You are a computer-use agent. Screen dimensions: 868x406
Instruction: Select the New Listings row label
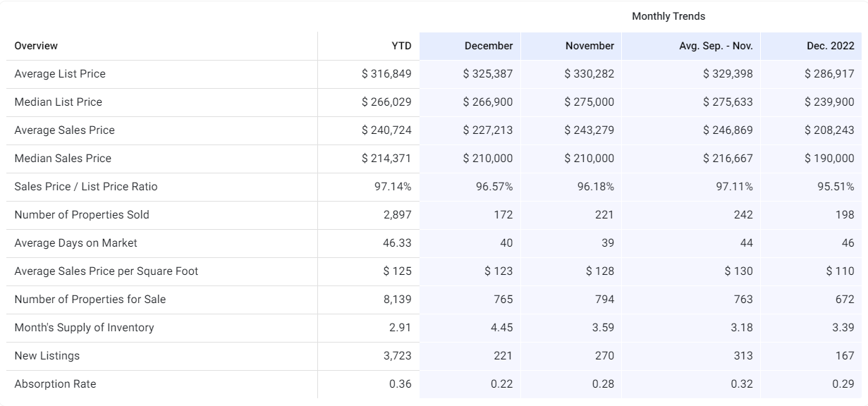[x=47, y=356]
